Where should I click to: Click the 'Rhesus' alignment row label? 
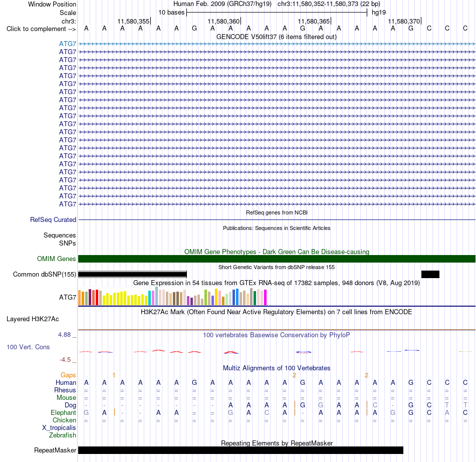65,390
